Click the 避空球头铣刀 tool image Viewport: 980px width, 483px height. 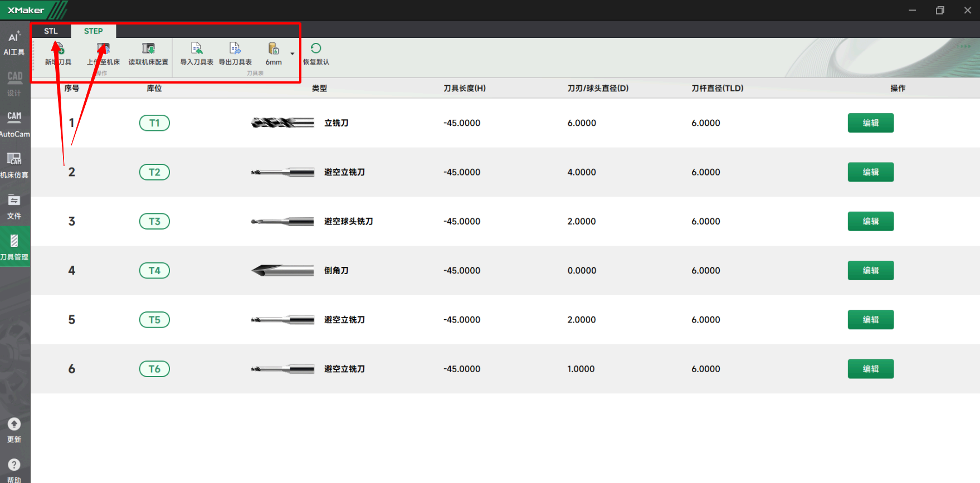point(282,221)
